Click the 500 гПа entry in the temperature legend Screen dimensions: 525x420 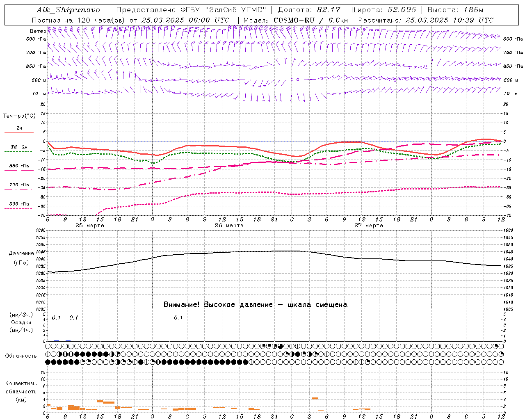tap(19, 204)
